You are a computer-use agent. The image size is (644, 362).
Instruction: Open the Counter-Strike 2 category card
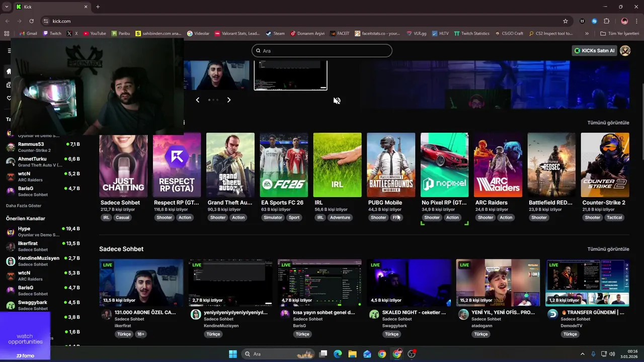(605, 165)
